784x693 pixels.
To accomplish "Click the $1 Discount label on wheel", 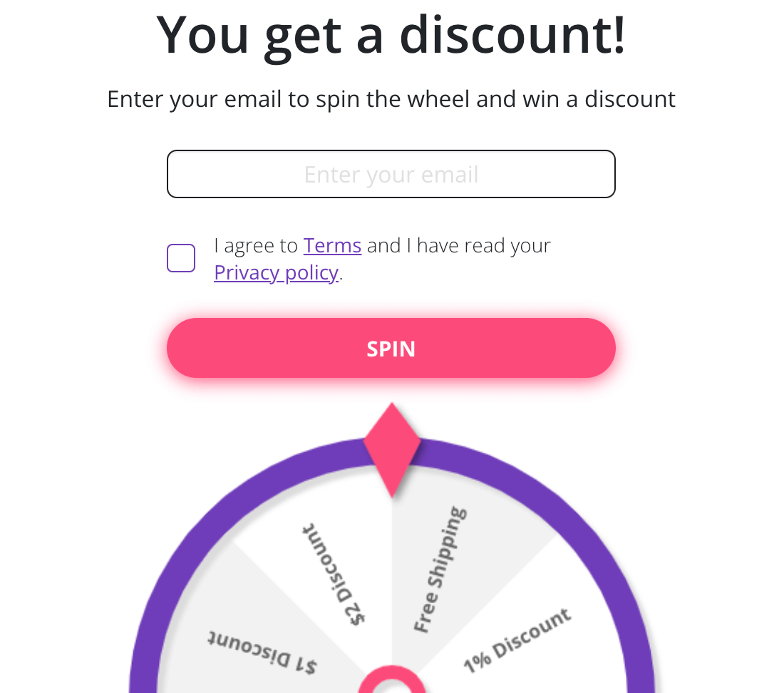I will tap(262, 652).
